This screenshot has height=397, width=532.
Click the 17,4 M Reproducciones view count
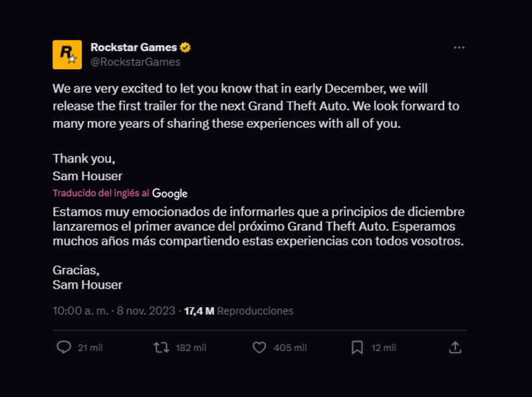click(239, 311)
